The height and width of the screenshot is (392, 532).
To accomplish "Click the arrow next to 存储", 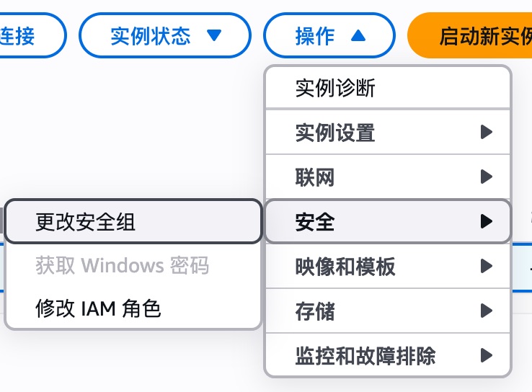I will coord(486,311).
